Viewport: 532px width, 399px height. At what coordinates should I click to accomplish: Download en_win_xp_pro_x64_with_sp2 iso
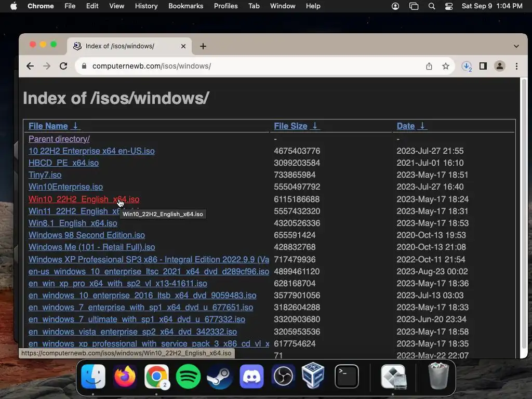118,283
